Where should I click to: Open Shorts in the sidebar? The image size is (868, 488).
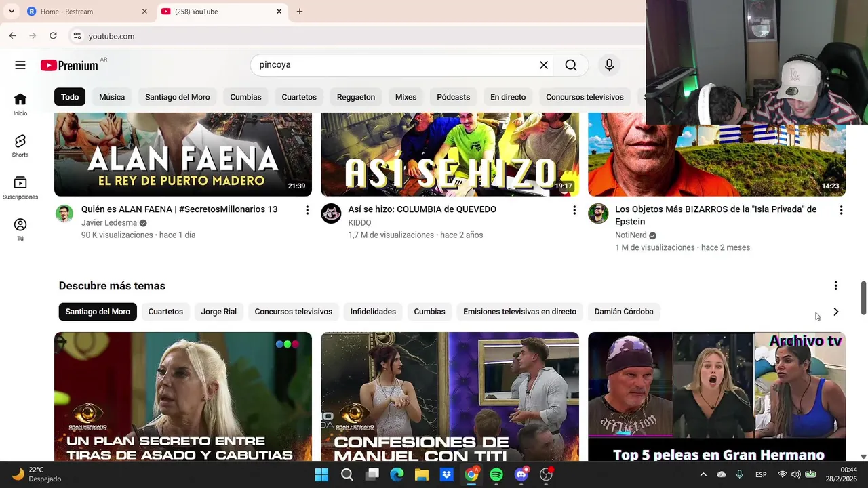20,146
